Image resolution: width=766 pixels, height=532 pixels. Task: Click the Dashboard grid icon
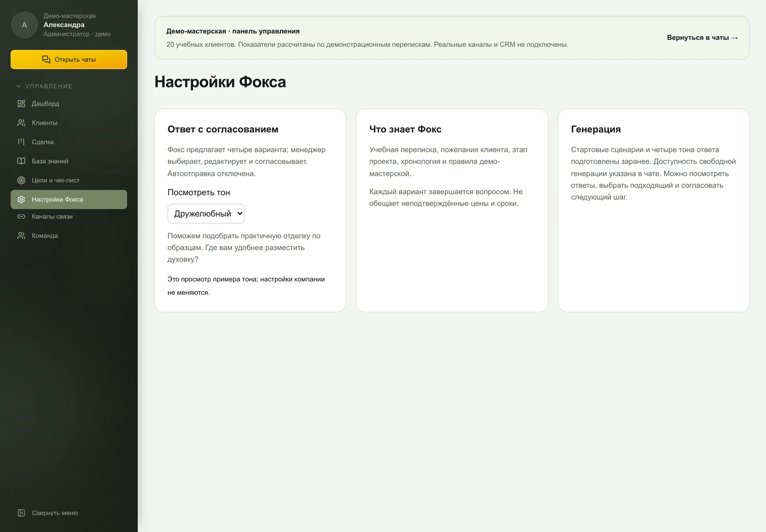click(x=21, y=104)
